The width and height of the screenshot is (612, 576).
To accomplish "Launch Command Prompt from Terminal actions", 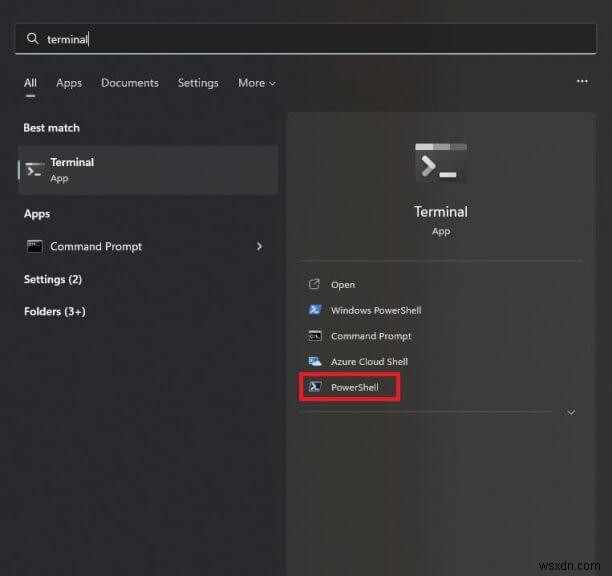I will tap(371, 336).
